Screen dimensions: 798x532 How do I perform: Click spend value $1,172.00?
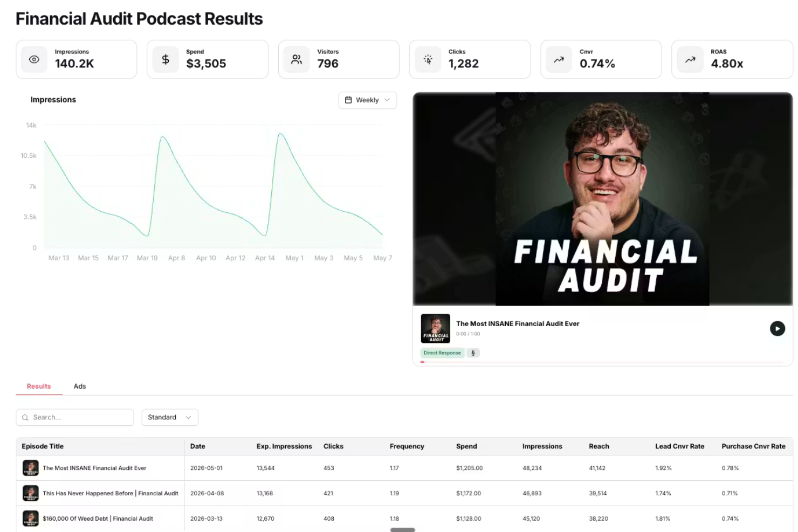tap(469, 493)
